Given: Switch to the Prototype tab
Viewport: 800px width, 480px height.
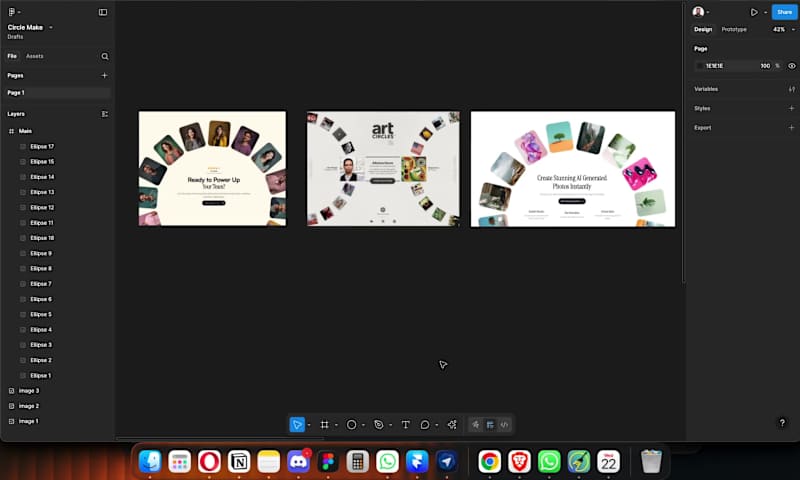Looking at the screenshot, I should coord(734,30).
